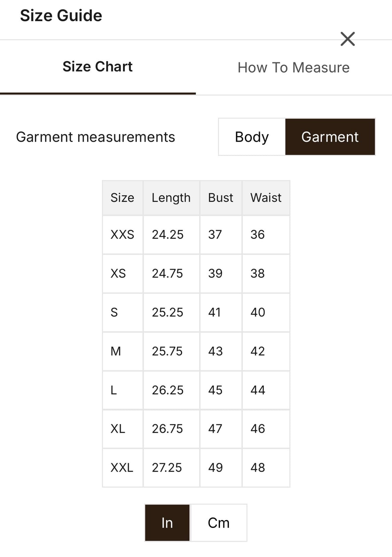392x557 pixels.
Task: Select the Garment measurements toggle
Action: (x=330, y=137)
